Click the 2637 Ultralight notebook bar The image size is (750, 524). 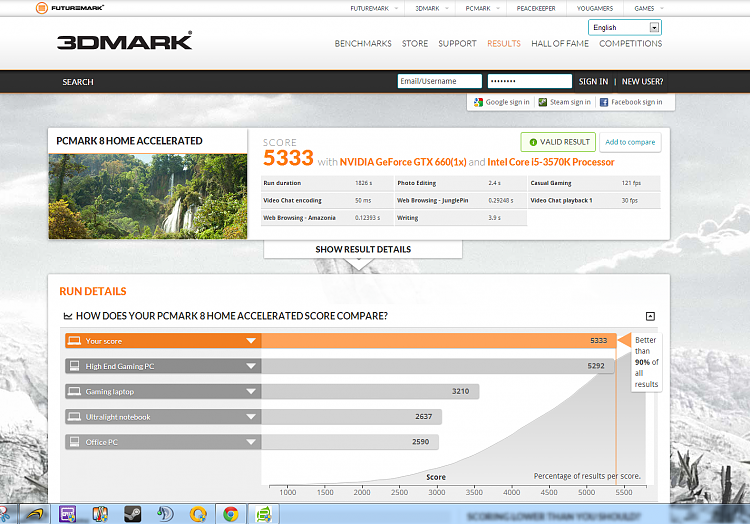[351, 417]
